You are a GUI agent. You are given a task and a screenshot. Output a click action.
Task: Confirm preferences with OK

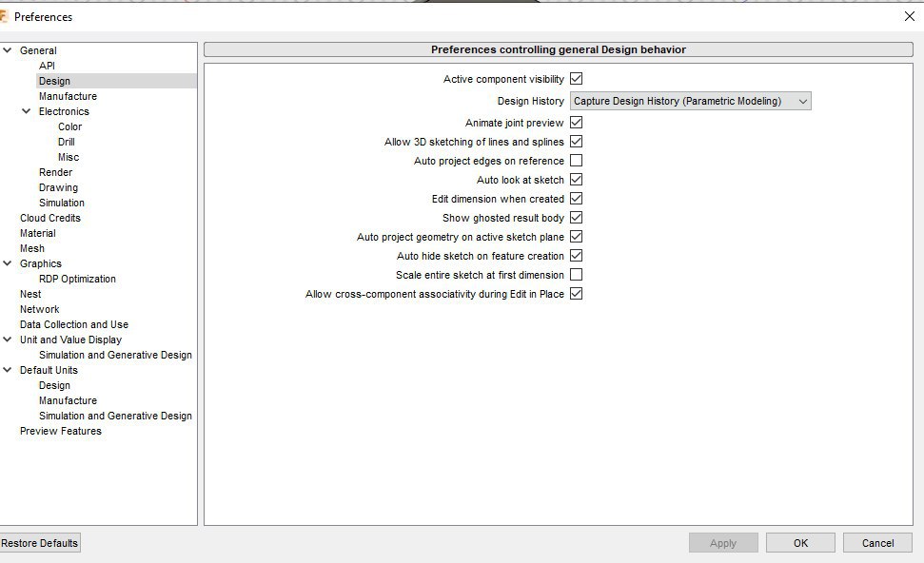click(800, 543)
